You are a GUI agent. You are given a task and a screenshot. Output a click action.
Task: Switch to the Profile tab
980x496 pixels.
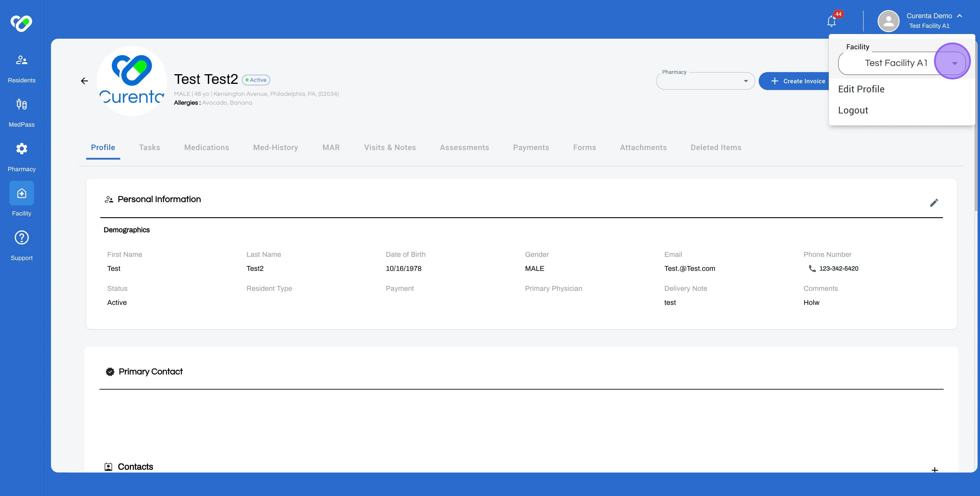(x=103, y=148)
